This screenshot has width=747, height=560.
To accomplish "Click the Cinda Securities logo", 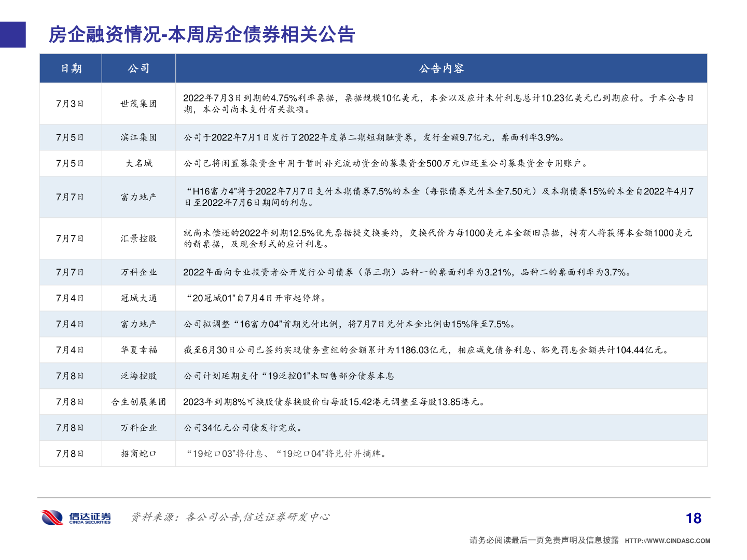I will 76,517.
